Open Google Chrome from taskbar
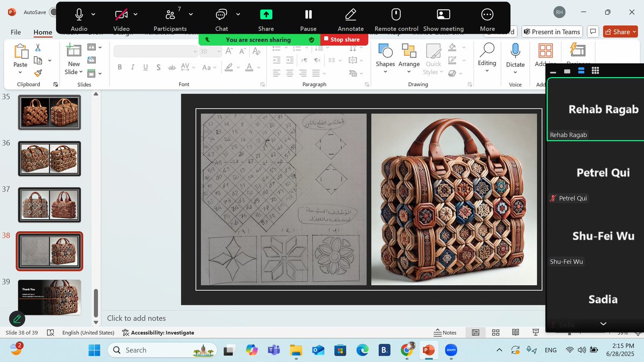 (407, 350)
